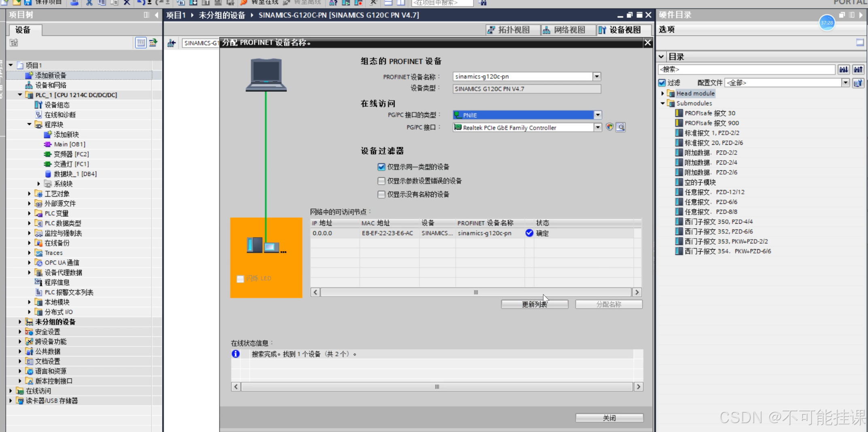Click 项目1 breadcrumb
This screenshot has width=868, height=432.
(x=176, y=15)
